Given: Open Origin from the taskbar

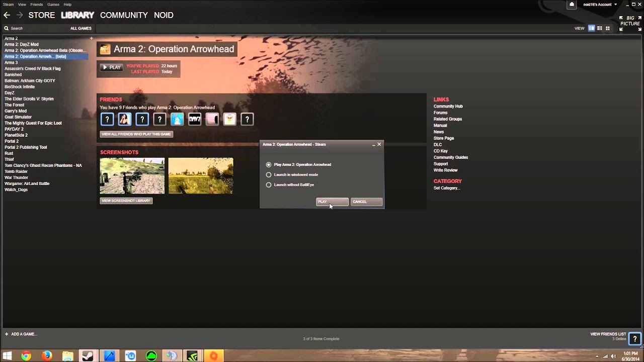Looking at the screenshot, I should (213, 356).
